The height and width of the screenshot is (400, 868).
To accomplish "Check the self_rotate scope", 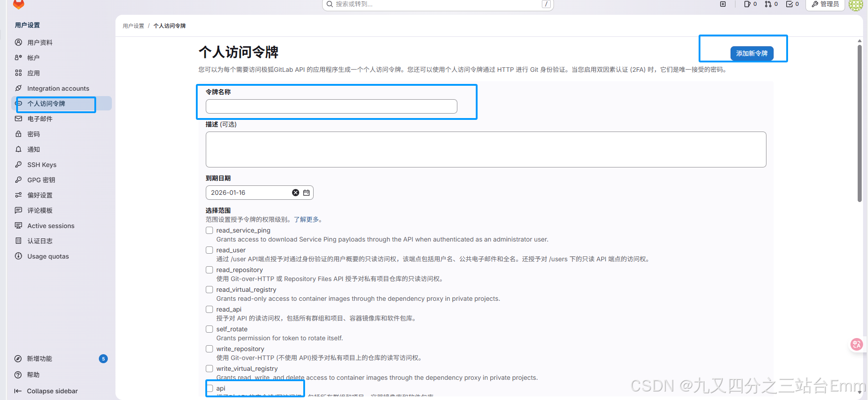I will (209, 329).
